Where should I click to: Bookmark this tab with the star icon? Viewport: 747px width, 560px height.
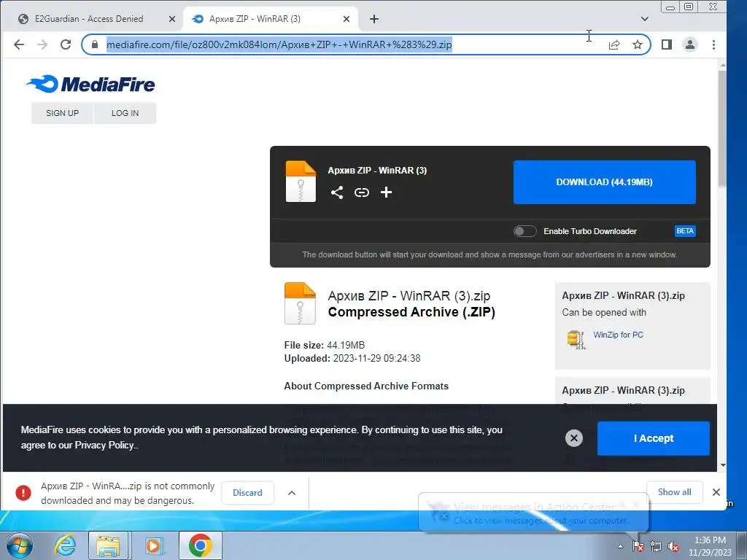(638, 44)
